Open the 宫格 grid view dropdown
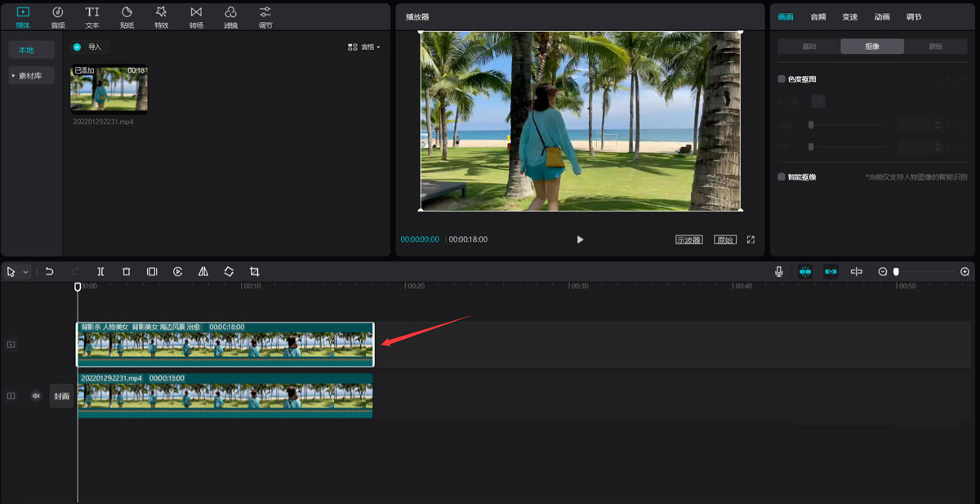 point(364,47)
